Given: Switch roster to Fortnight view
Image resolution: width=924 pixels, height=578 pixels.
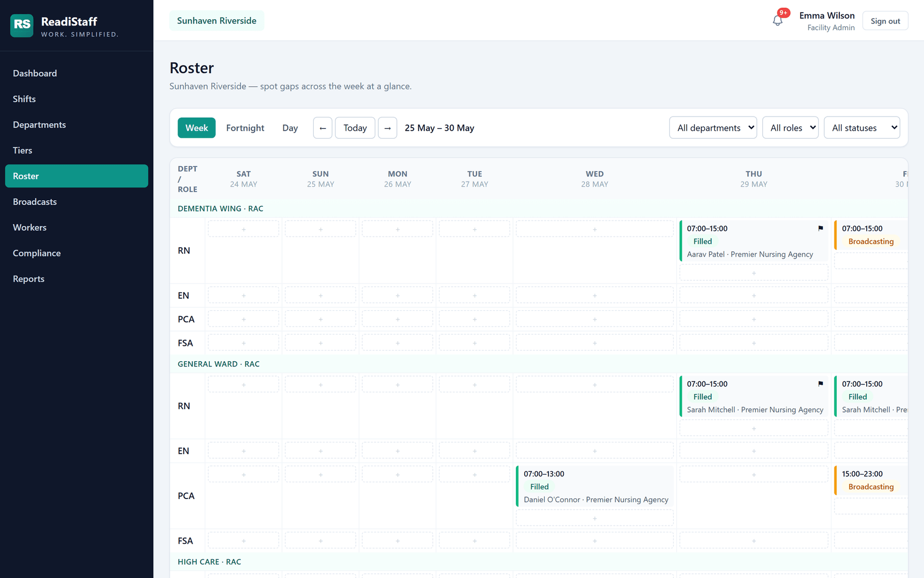Looking at the screenshot, I should (245, 128).
